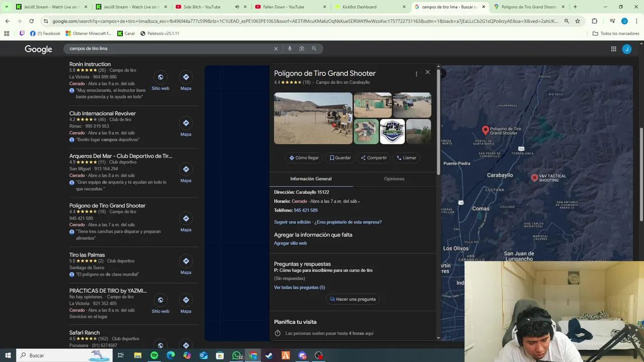
Task: Open the Grand Shooter logo thumbnail
Action: tap(392, 131)
